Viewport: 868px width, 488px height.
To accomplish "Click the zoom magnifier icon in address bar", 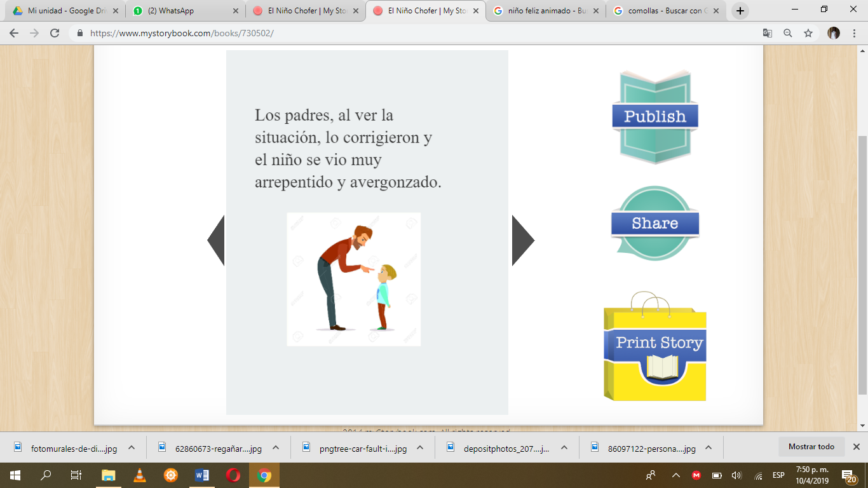I will 788,33.
